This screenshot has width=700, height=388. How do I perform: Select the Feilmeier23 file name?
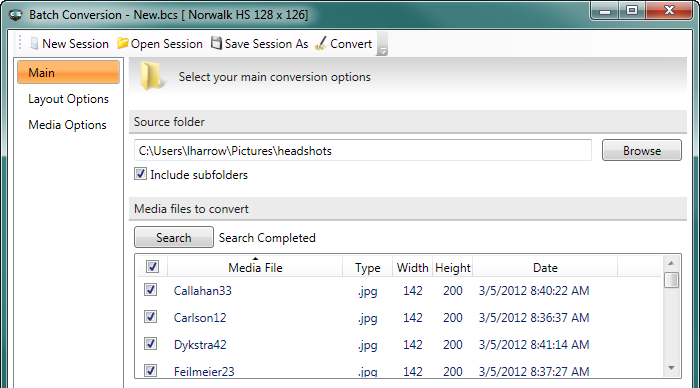[x=204, y=371]
